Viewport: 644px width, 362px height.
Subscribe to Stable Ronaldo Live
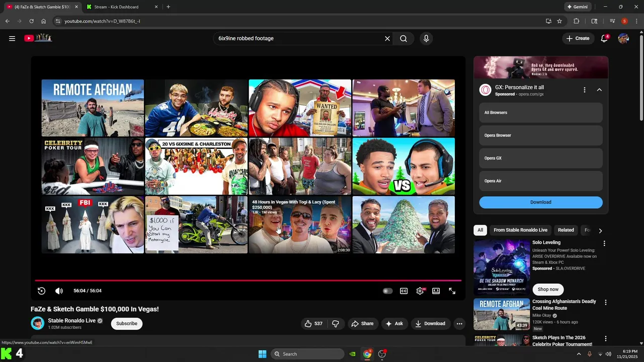click(127, 323)
